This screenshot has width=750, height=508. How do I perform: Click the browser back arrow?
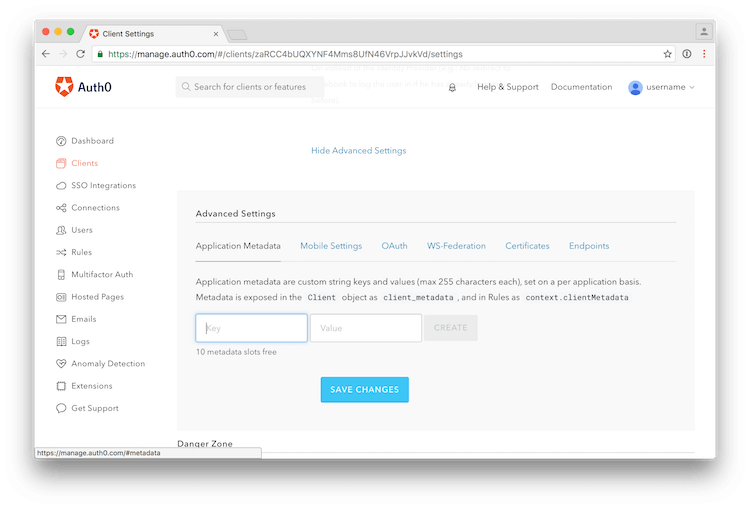[46, 54]
